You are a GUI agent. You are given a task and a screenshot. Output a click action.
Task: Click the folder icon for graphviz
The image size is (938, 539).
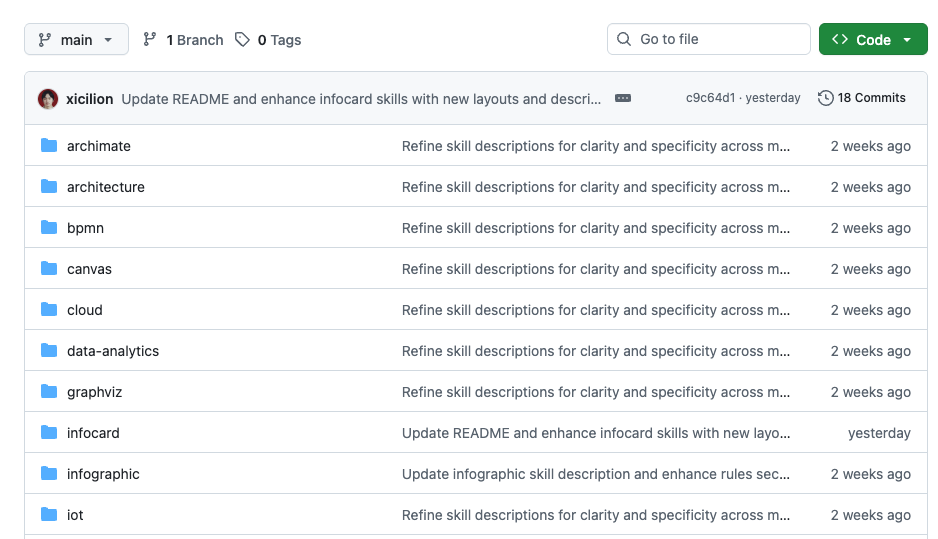[x=49, y=391]
